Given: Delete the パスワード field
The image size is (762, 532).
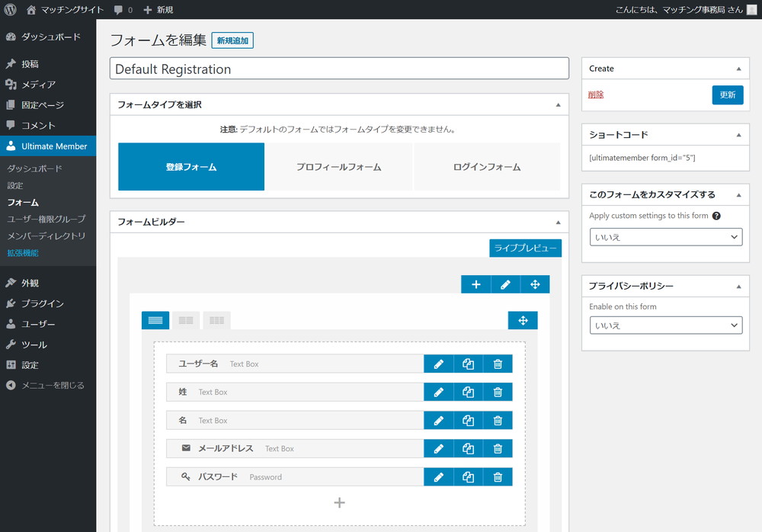Looking at the screenshot, I should pyautogui.click(x=498, y=477).
